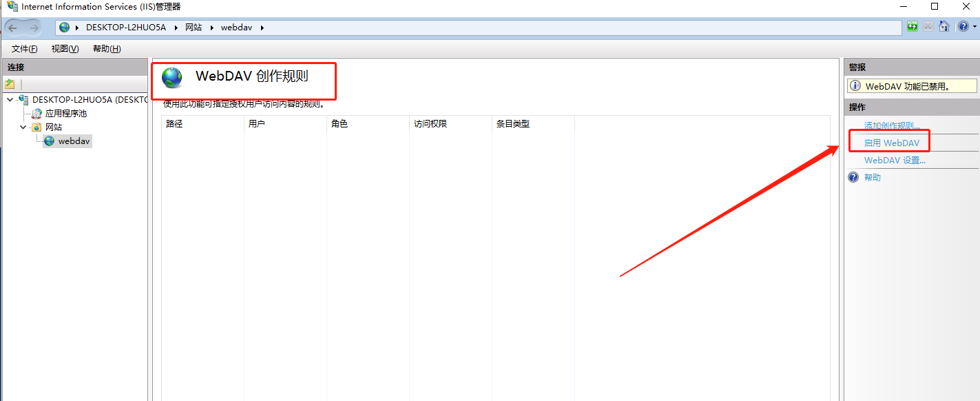Click the blue help icon beside 帮助

853,177
